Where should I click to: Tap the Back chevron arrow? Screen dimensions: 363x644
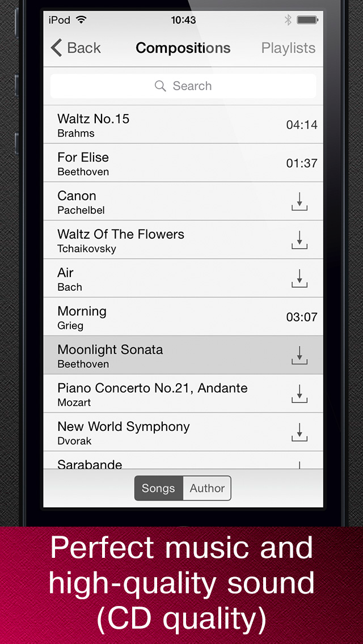click(56, 48)
